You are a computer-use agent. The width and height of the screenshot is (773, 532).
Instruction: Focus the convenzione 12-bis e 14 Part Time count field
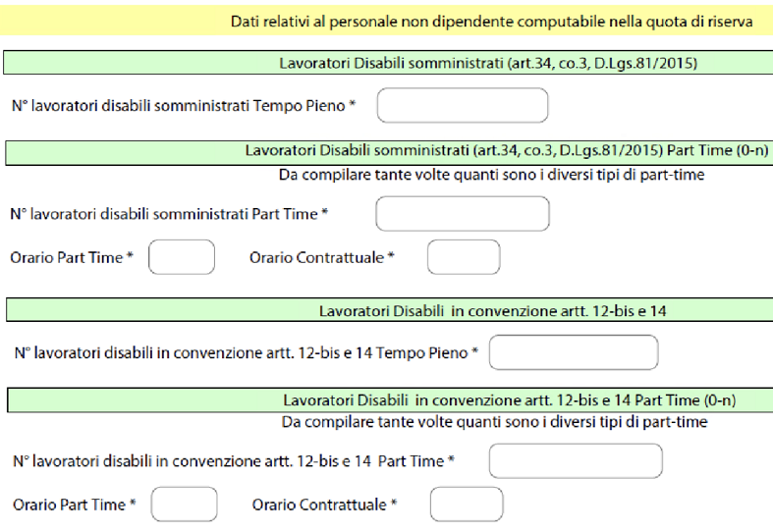pos(573,460)
